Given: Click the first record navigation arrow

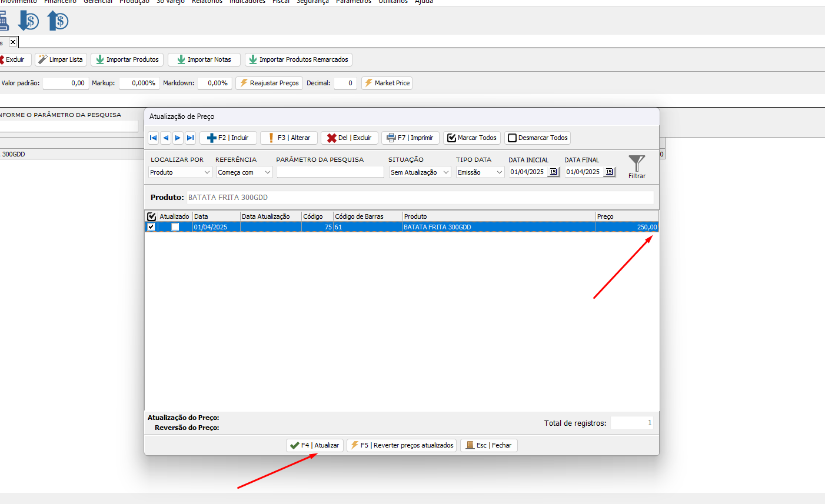Looking at the screenshot, I should coord(153,138).
